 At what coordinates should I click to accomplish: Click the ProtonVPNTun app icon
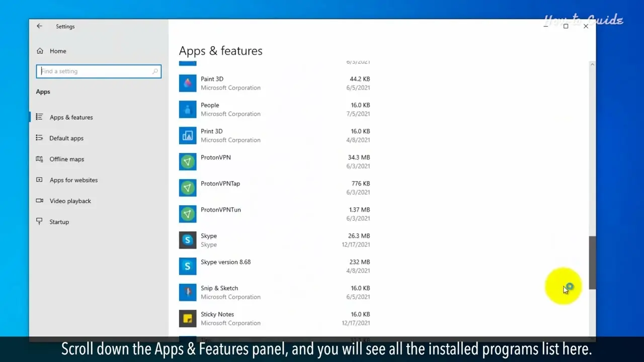tap(188, 214)
